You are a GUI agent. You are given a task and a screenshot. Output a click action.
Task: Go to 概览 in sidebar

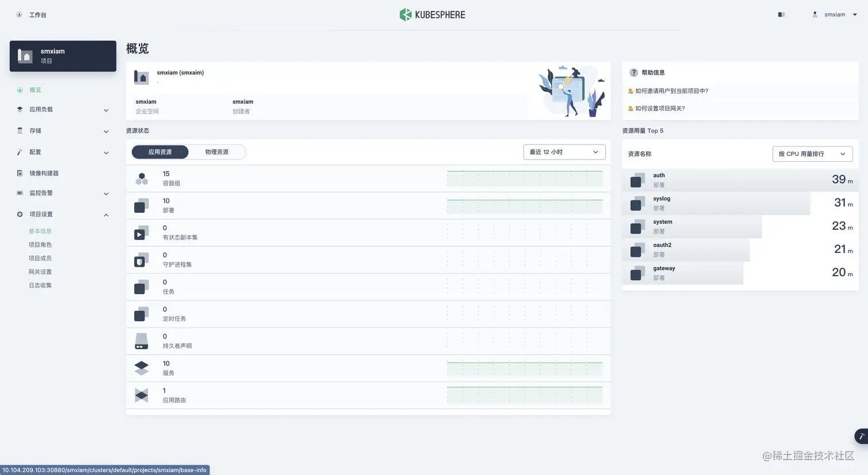pyautogui.click(x=35, y=90)
